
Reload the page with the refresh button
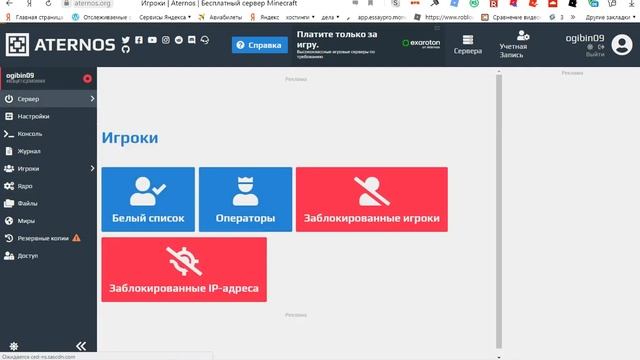48,3
